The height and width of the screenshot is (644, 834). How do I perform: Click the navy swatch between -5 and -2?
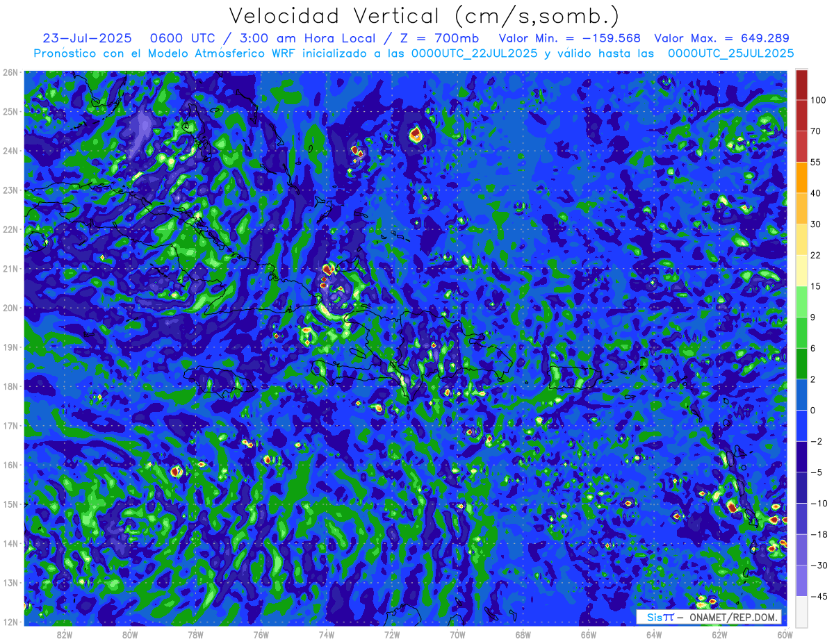[x=801, y=455]
